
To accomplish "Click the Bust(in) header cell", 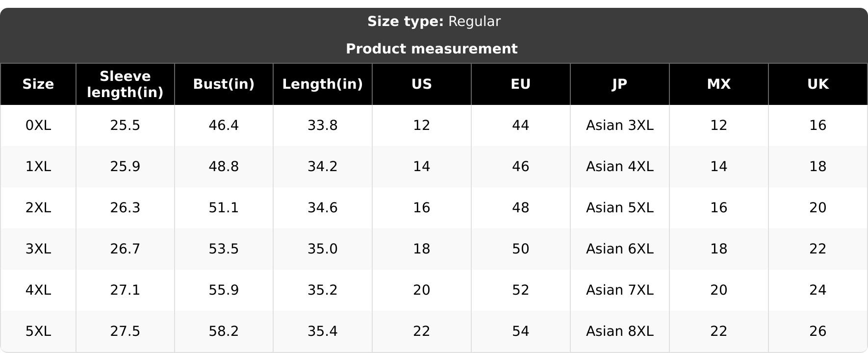I will (x=224, y=84).
